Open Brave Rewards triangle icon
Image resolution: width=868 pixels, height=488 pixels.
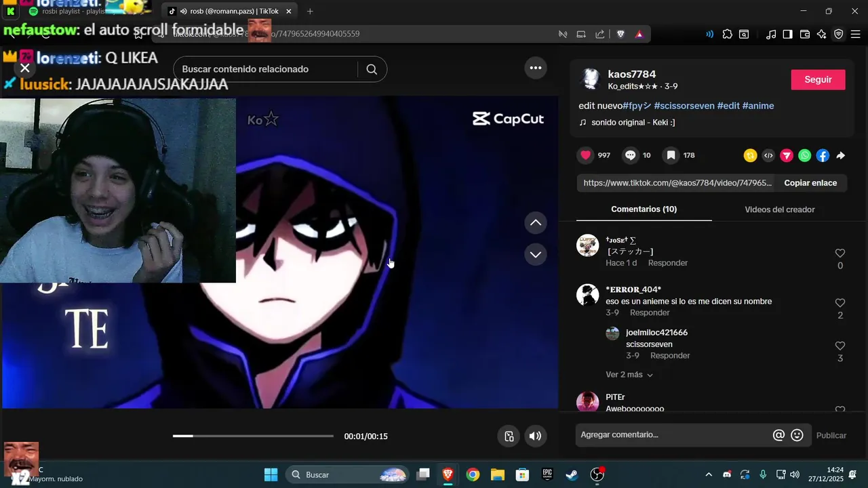click(639, 34)
